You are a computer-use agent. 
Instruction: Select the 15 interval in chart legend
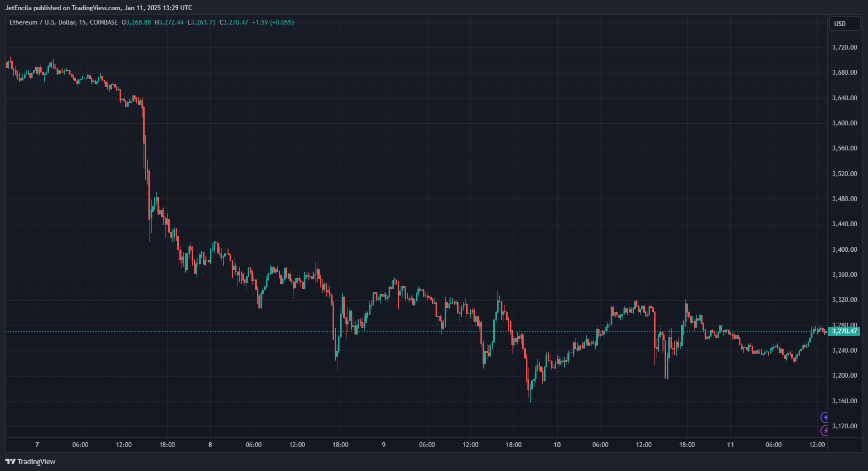coord(82,22)
